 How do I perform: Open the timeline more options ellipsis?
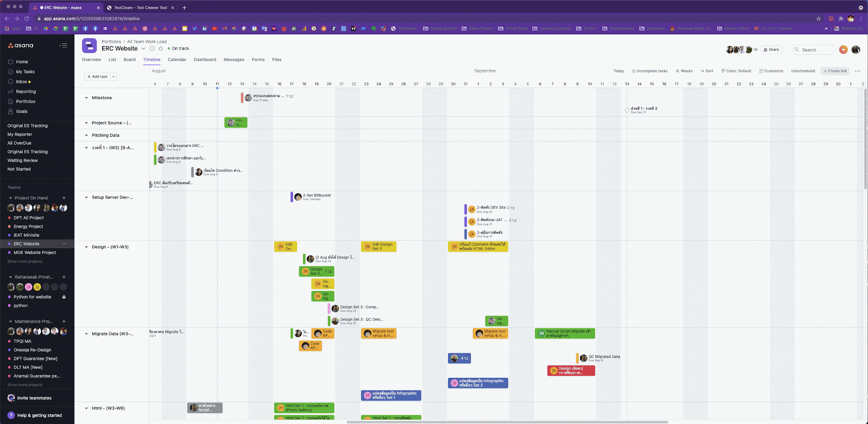point(857,71)
